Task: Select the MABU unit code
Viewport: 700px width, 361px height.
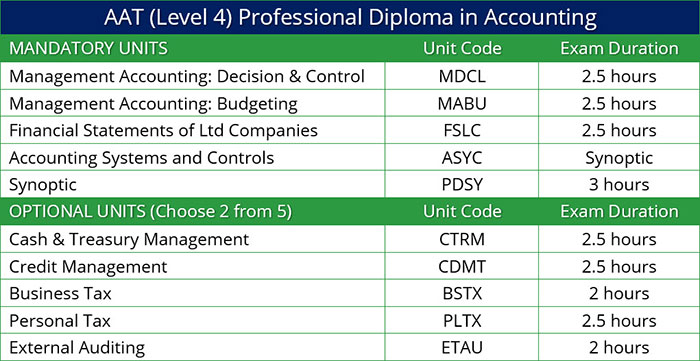Action: click(x=462, y=104)
